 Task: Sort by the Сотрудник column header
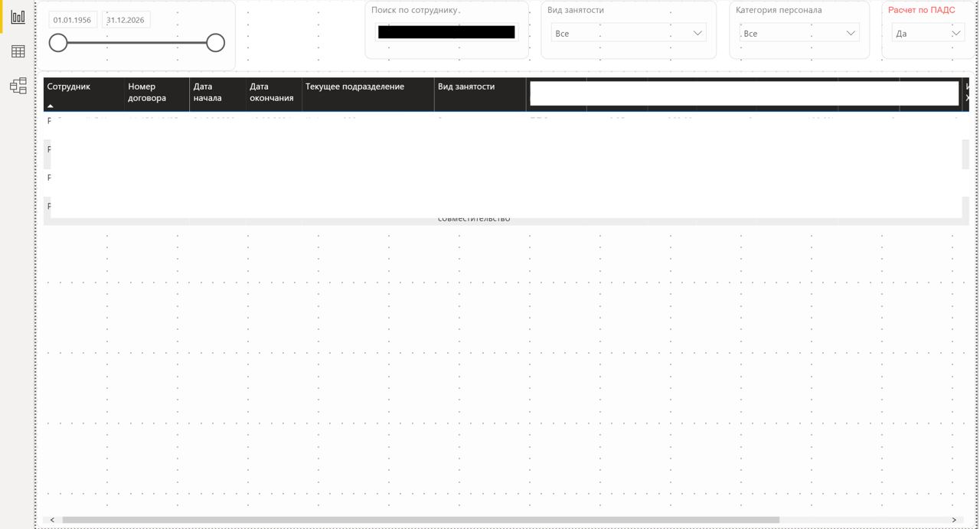(x=83, y=94)
